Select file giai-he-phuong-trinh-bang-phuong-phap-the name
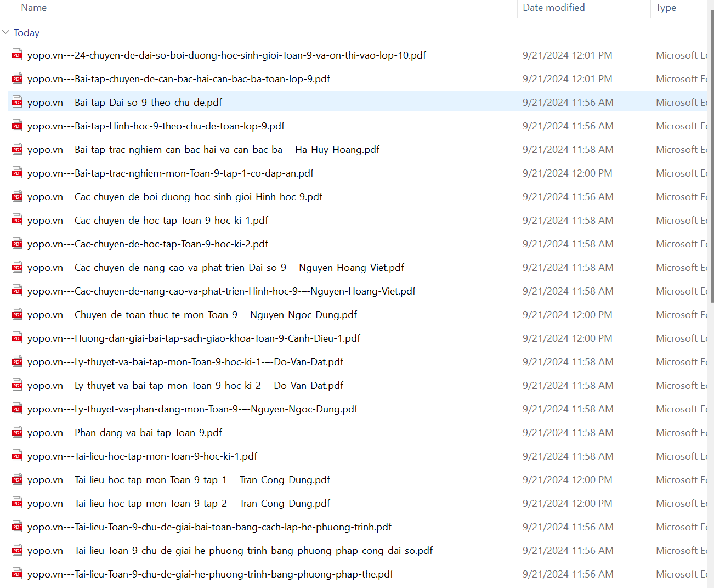The height and width of the screenshot is (588, 714). (x=210, y=574)
